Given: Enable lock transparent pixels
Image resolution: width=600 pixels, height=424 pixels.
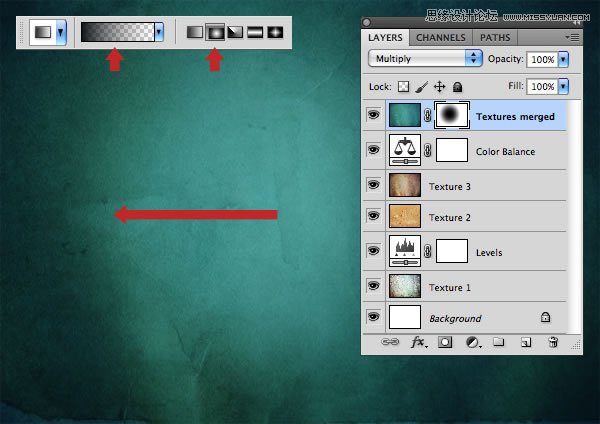Looking at the screenshot, I should pyautogui.click(x=405, y=87).
